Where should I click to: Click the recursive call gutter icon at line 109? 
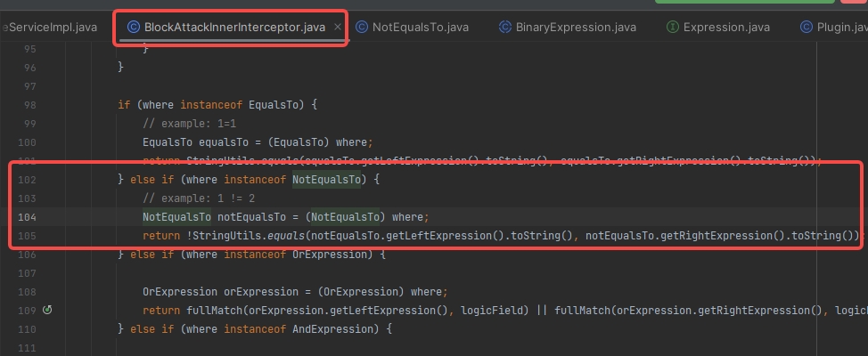tap(47, 311)
